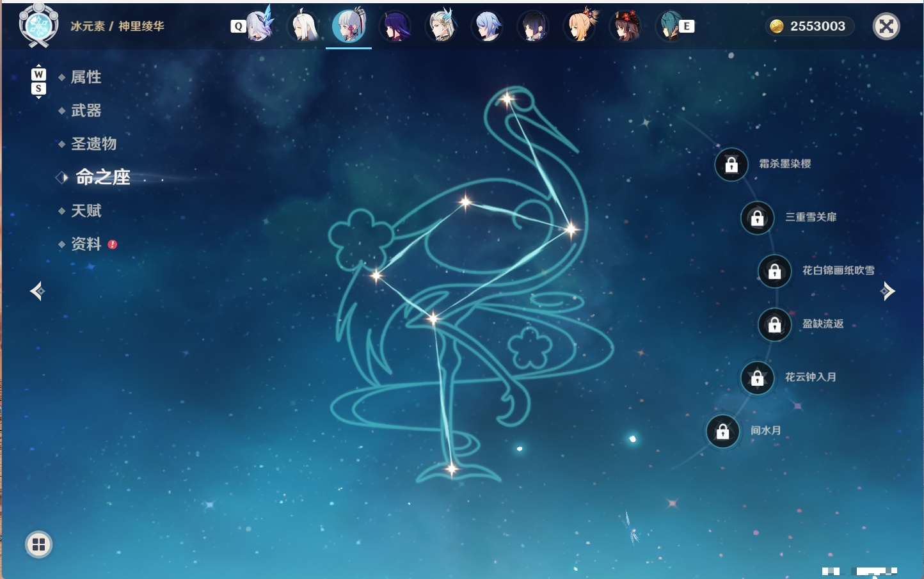Switch to next character with right arrow

tap(888, 291)
